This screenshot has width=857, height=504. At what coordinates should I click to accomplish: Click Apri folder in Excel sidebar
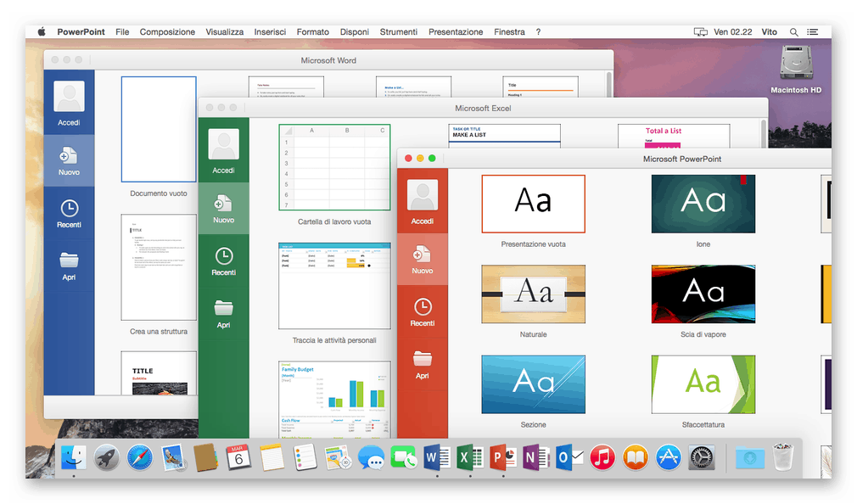click(223, 314)
